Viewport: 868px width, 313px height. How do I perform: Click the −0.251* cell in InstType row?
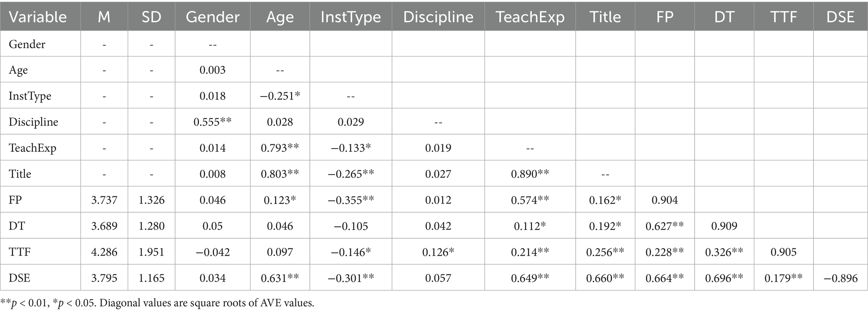(x=280, y=96)
